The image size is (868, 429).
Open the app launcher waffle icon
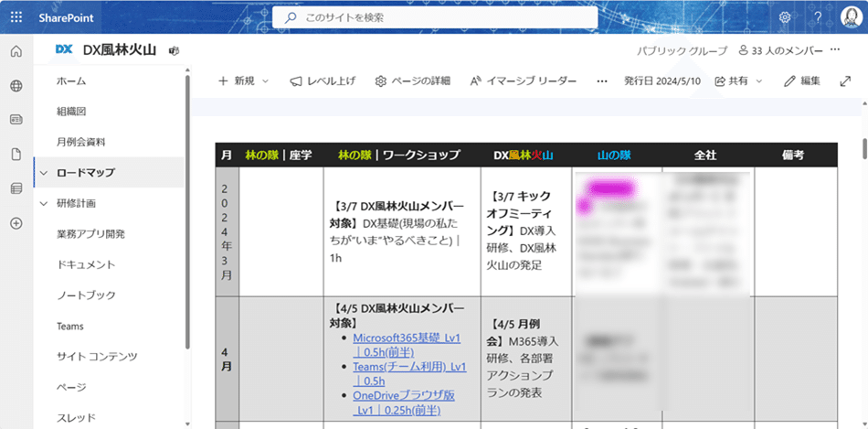(16, 17)
